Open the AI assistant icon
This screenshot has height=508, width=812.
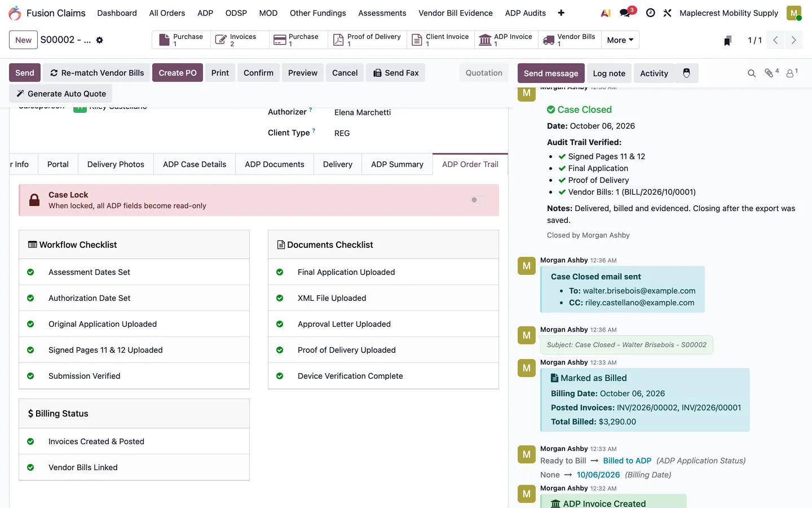point(606,13)
